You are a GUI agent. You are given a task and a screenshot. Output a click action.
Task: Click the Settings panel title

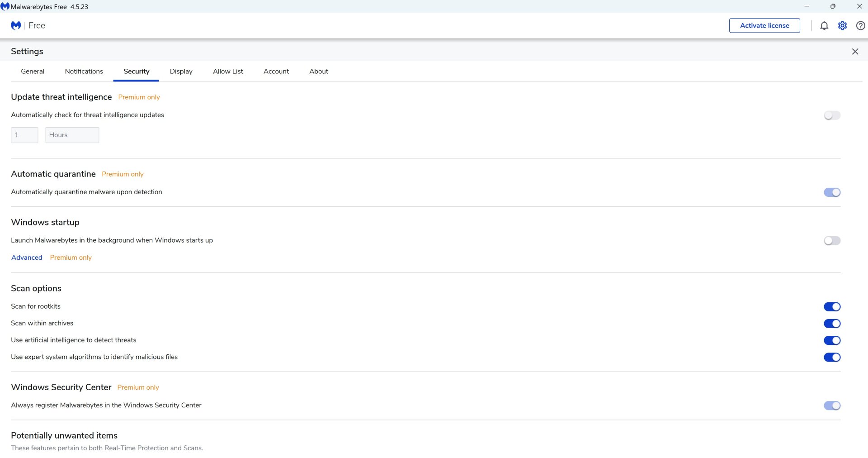click(x=27, y=52)
